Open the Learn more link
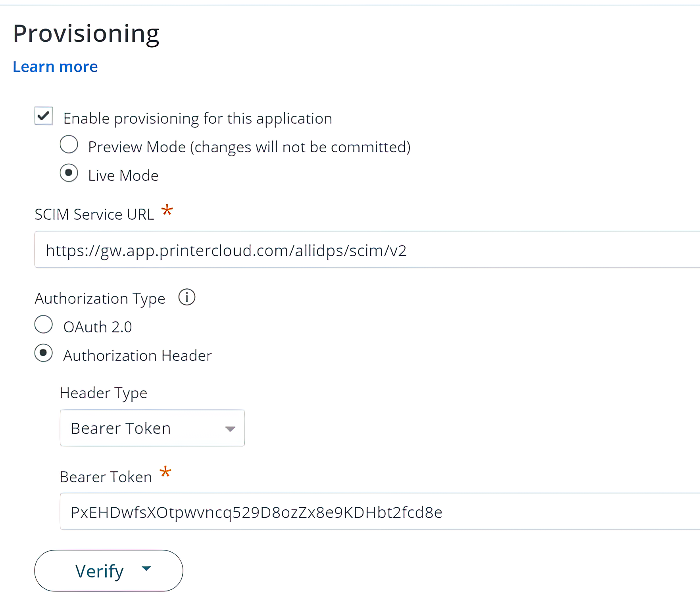The image size is (700, 614). coord(55,67)
